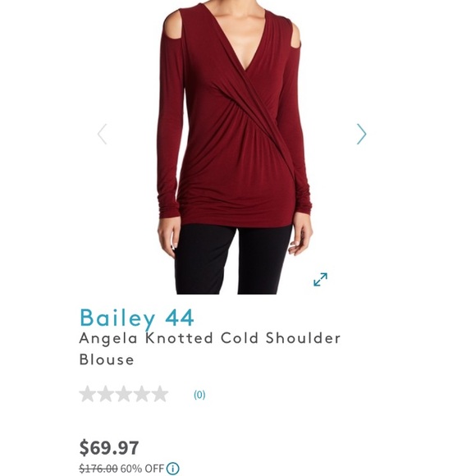Select the first rating star

[88, 394]
